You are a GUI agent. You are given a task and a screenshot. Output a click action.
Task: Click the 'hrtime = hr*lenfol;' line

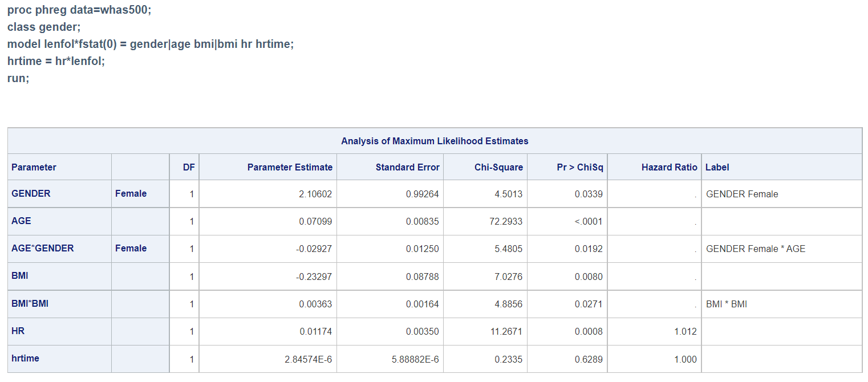56,61
